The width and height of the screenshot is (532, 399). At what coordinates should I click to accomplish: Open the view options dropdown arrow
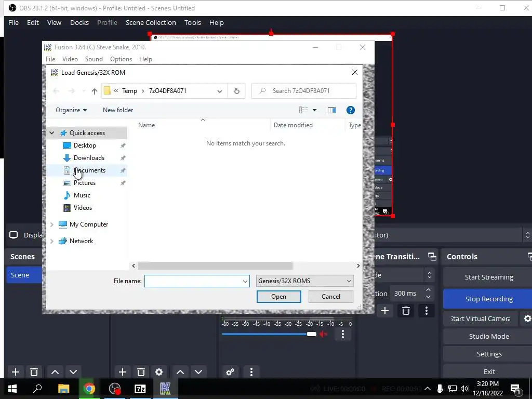pyautogui.click(x=314, y=110)
